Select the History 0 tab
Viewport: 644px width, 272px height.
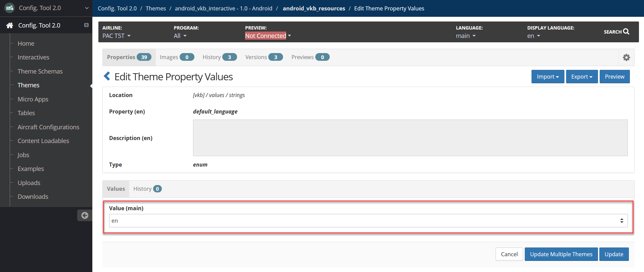147,189
